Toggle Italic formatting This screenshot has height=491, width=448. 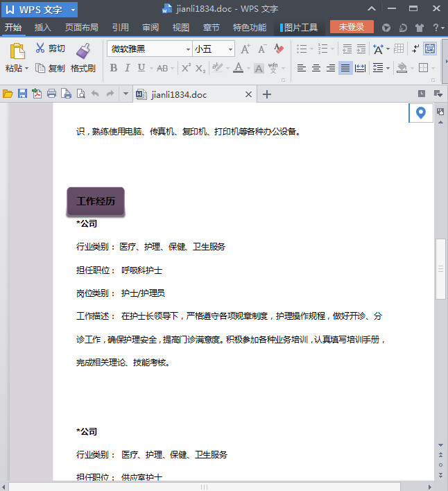pyautogui.click(x=127, y=68)
